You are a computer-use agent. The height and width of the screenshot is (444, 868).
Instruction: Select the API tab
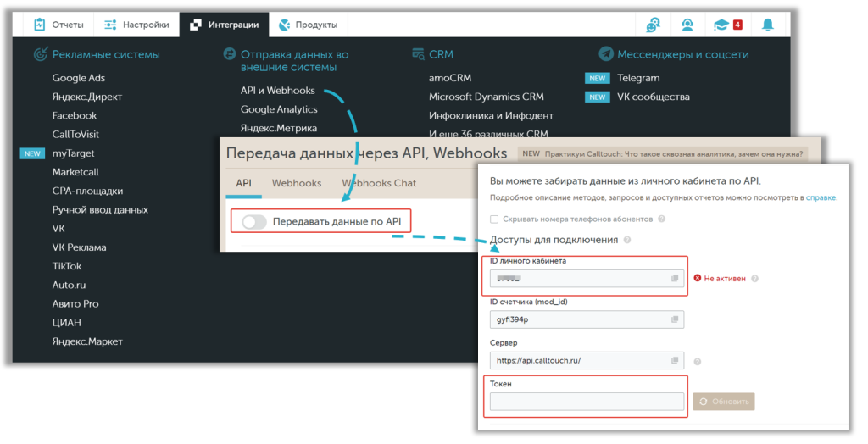pyautogui.click(x=243, y=183)
